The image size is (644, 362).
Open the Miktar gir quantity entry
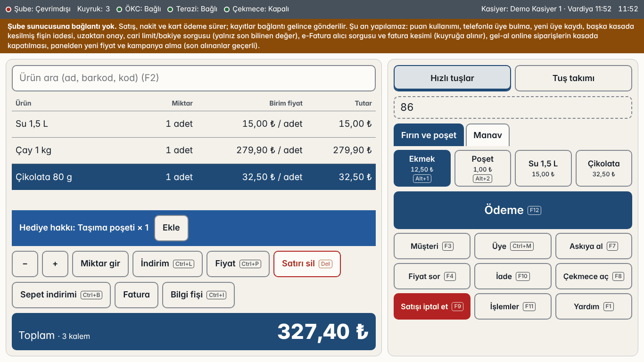(x=100, y=264)
